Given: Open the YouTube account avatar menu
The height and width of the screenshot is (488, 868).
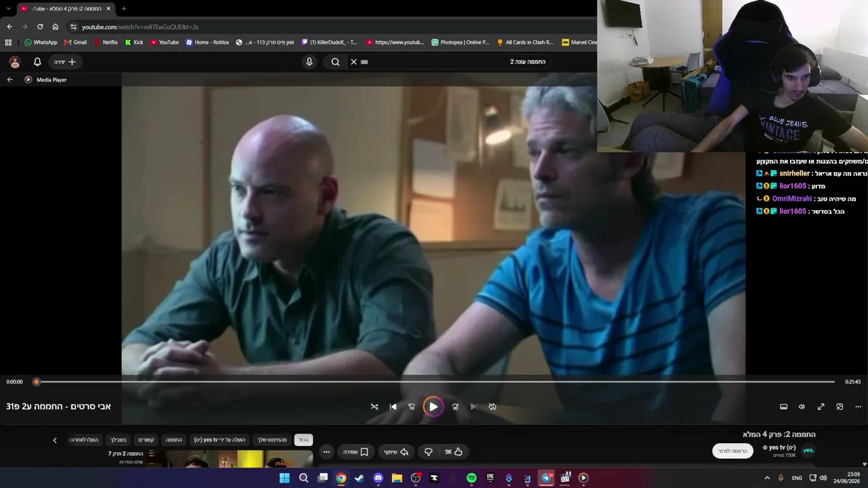Looking at the screenshot, I should (x=15, y=62).
